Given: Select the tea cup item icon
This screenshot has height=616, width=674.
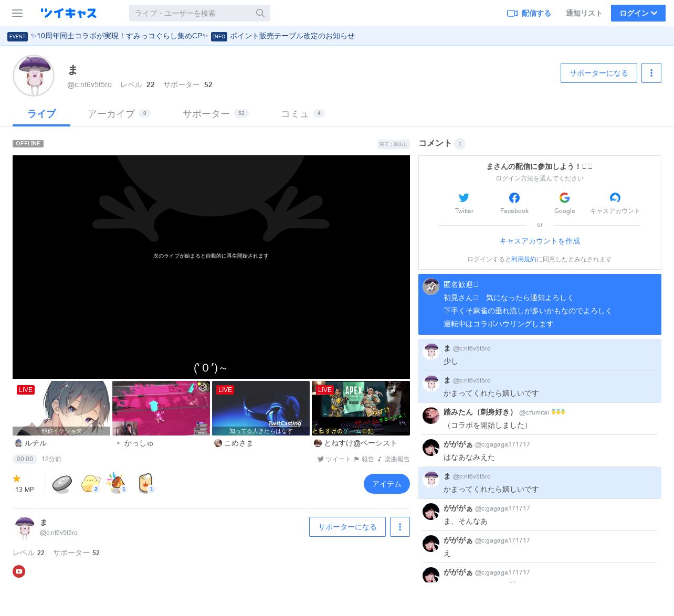Looking at the screenshot, I should click(x=145, y=483).
